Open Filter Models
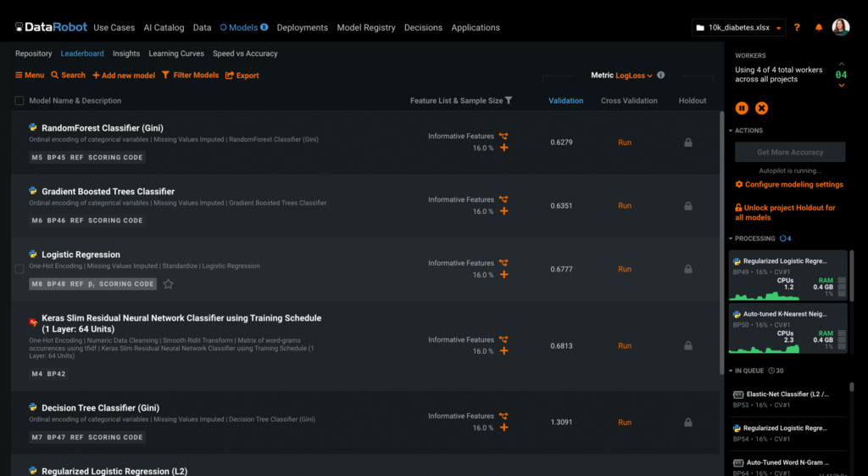 point(191,75)
